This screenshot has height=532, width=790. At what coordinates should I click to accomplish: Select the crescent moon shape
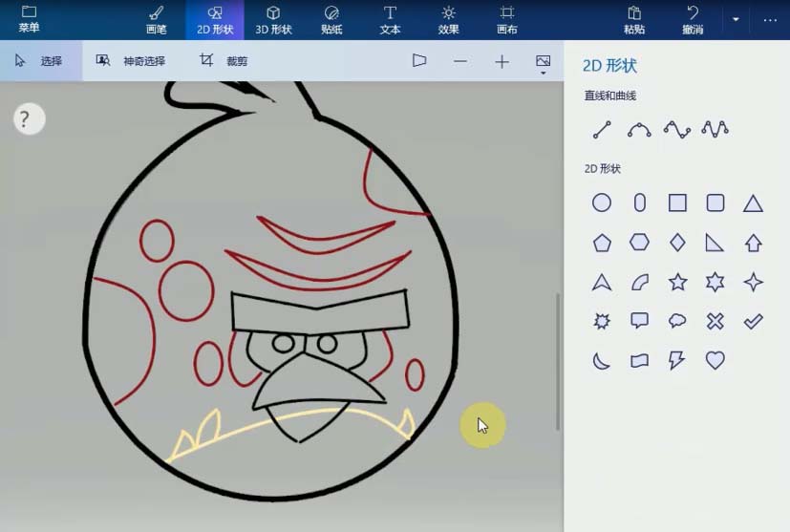pyautogui.click(x=601, y=361)
